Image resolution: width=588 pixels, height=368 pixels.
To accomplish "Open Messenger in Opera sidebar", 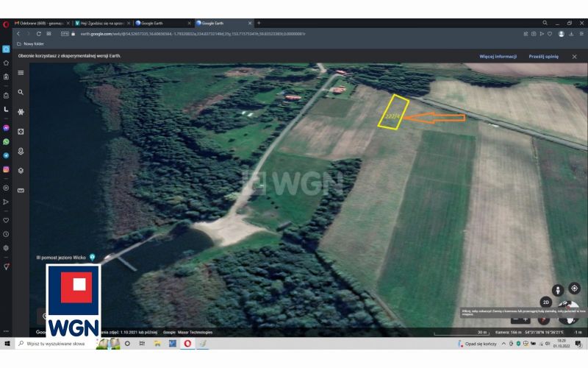I will [x=6, y=128].
